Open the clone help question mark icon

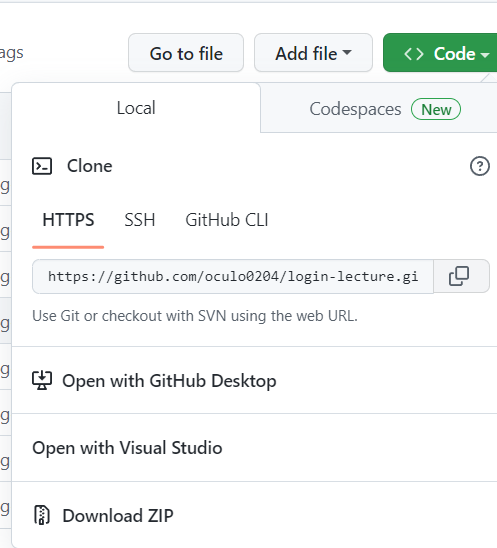[480, 166]
